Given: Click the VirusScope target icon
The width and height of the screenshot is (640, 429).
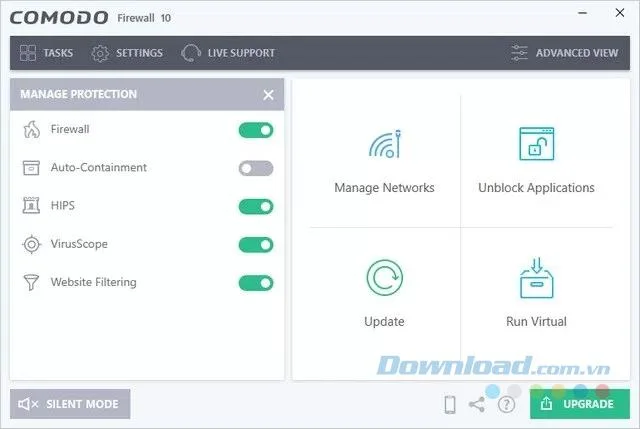Looking at the screenshot, I should (x=31, y=244).
